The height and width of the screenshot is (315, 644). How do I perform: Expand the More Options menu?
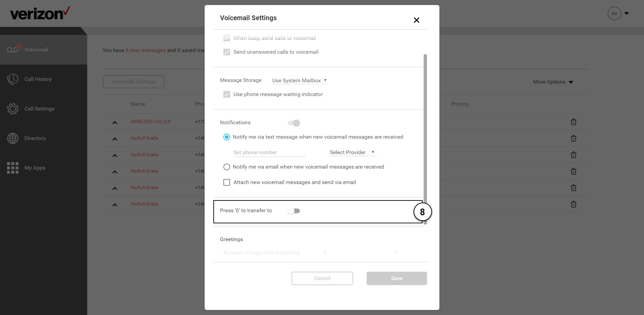point(553,82)
